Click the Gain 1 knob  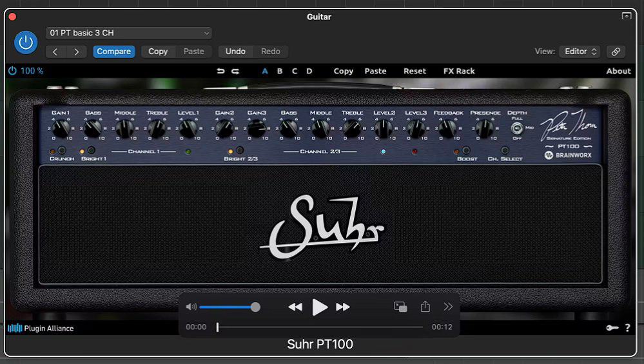coord(61,129)
